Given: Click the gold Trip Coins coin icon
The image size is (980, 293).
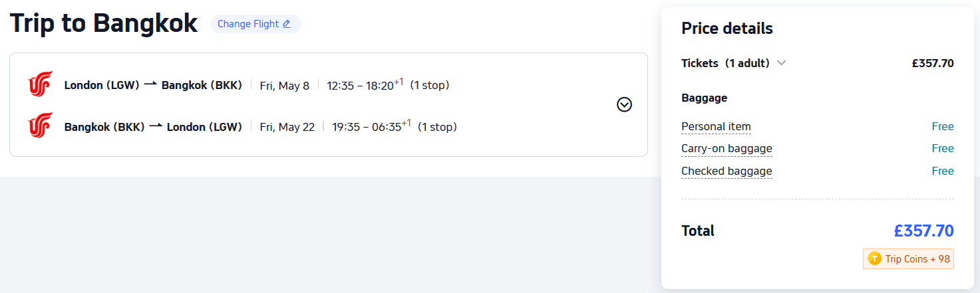Looking at the screenshot, I should pyautogui.click(x=874, y=259).
